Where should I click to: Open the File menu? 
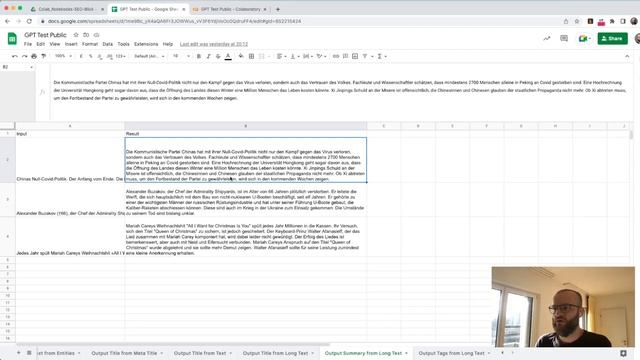[28, 44]
